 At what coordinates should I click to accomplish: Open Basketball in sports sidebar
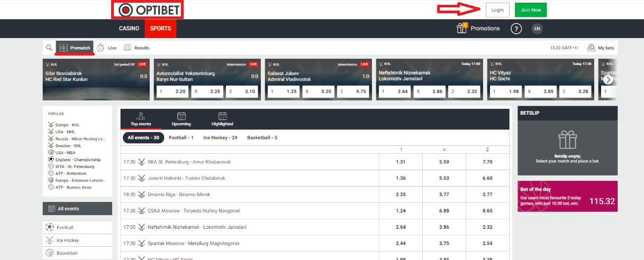(77, 253)
